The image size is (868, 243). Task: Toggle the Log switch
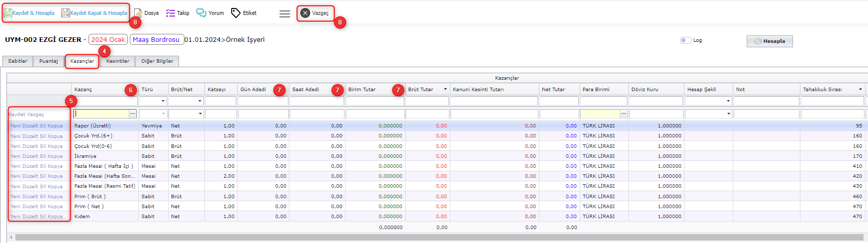click(686, 40)
